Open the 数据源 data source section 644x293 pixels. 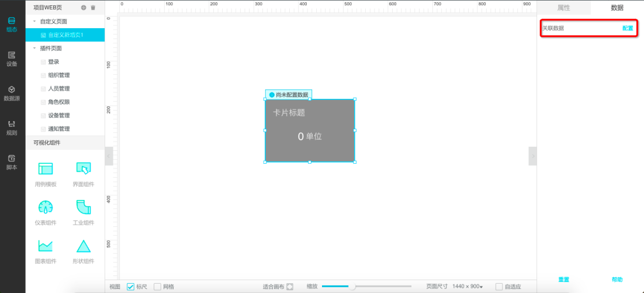coord(12,94)
